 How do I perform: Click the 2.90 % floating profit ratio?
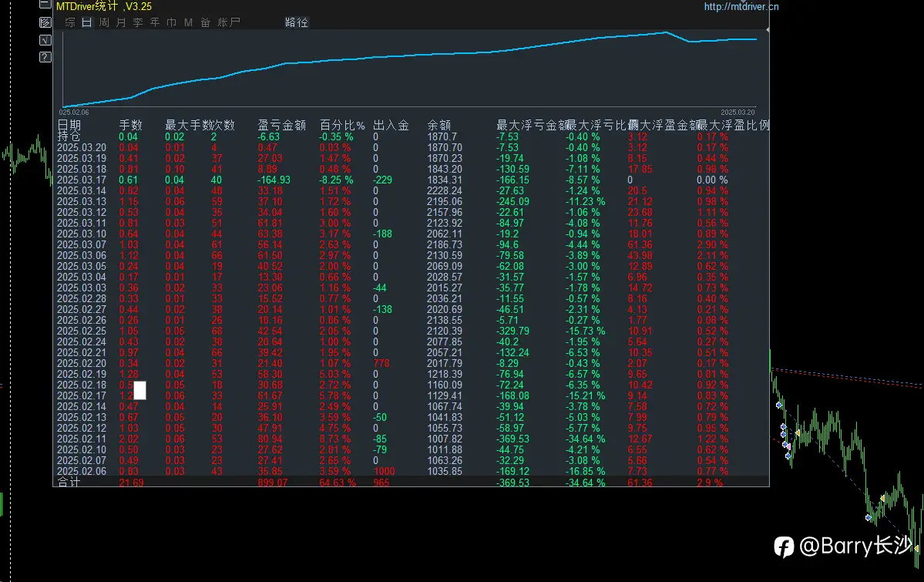click(x=712, y=244)
